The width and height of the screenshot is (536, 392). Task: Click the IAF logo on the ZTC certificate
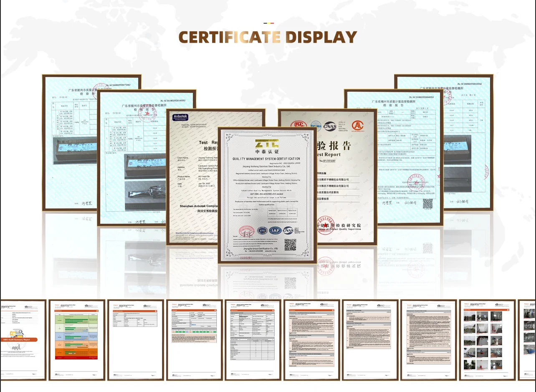pyautogui.click(x=275, y=230)
